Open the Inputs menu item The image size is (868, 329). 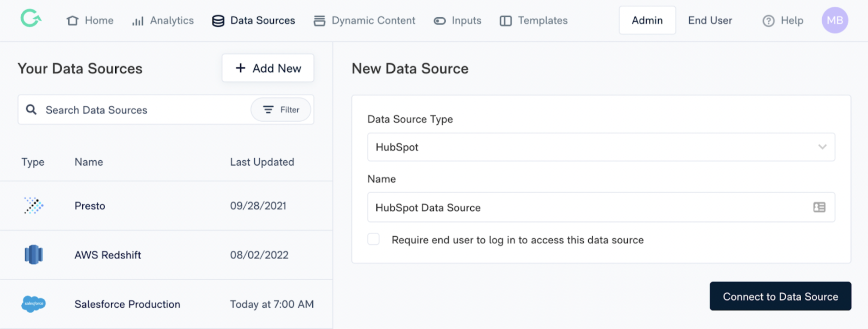pyautogui.click(x=457, y=21)
